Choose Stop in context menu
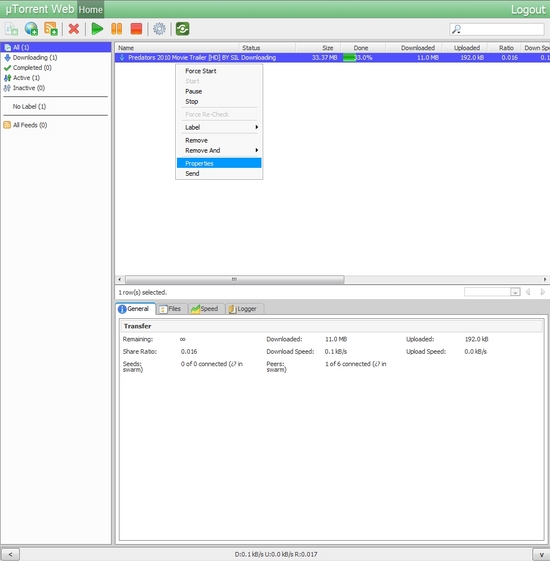The height and width of the screenshot is (561, 550). click(219, 102)
